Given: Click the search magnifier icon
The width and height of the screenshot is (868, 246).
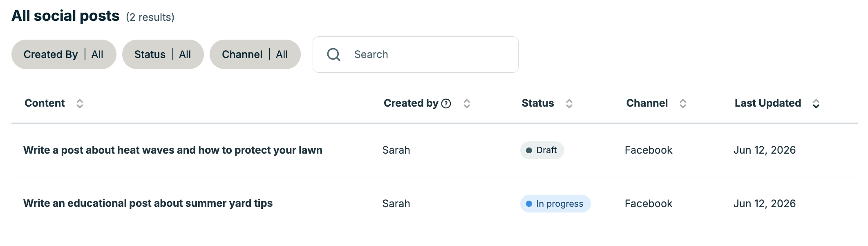Looking at the screenshot, I should click(x=333, y=54).
